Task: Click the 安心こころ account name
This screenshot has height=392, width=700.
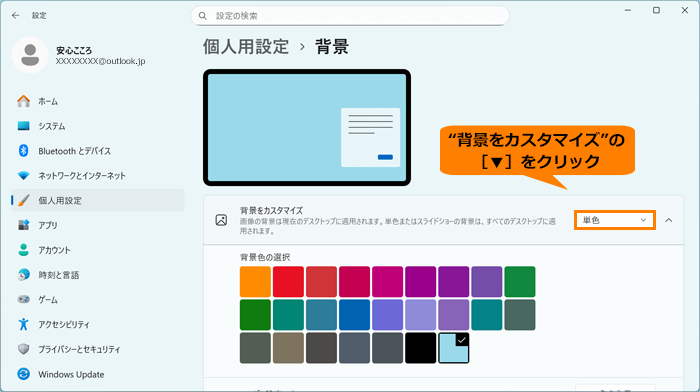Action: click(74, 50)
